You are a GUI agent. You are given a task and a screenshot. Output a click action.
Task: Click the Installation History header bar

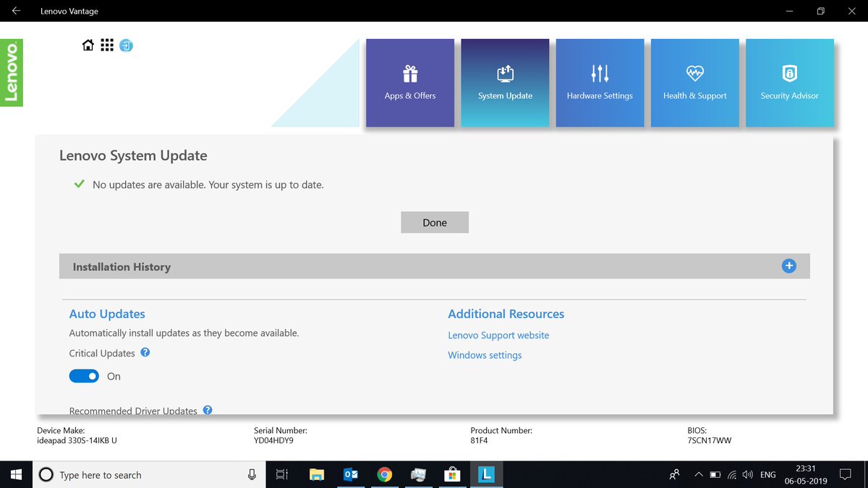click(x=434, y=266)
